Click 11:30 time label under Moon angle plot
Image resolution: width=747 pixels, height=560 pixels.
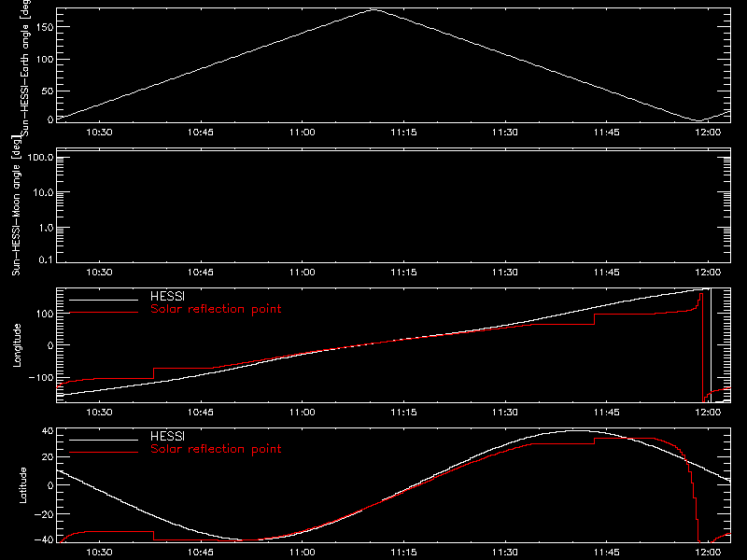pyautogui.click(x=505, y=273)
